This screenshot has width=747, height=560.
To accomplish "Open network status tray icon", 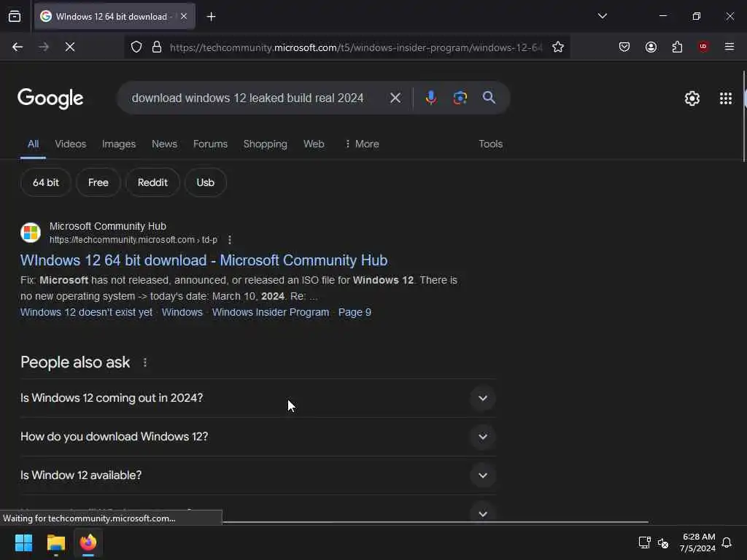I will pos(644,542).
